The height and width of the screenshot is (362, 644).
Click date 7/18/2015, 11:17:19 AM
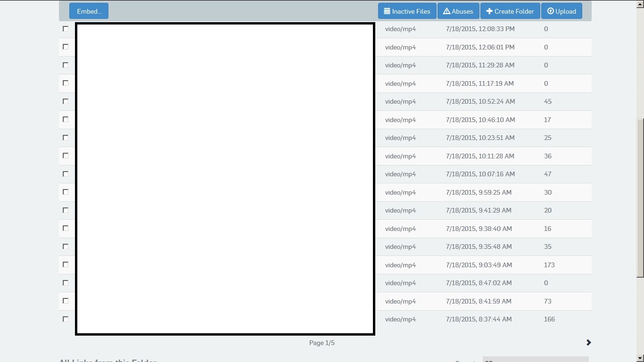pyautogui.click(x=480, y=83)
